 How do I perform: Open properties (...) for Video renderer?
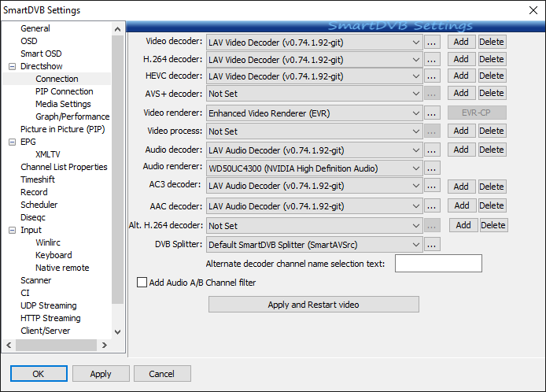(x=432, y=113)
